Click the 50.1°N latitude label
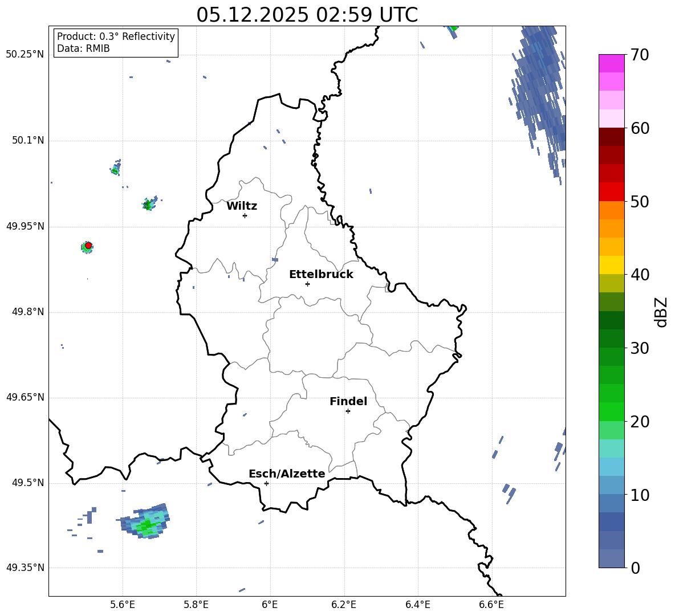This screenshot has width=675, height=616. point(28,140)
